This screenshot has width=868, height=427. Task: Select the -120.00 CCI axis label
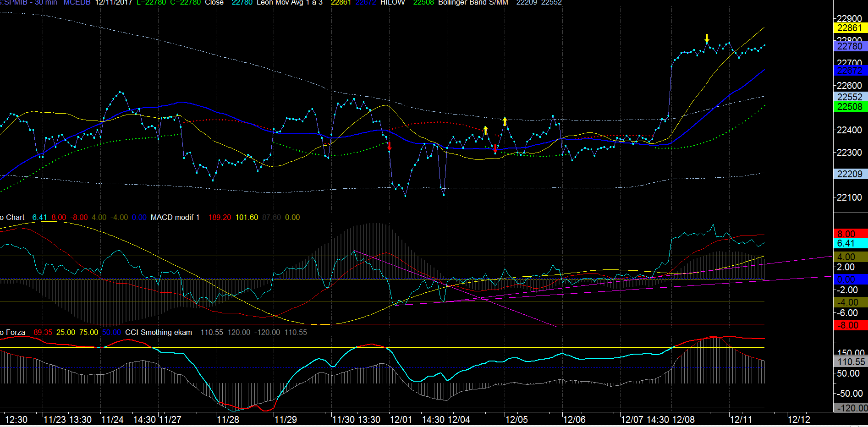coord(850,408)
